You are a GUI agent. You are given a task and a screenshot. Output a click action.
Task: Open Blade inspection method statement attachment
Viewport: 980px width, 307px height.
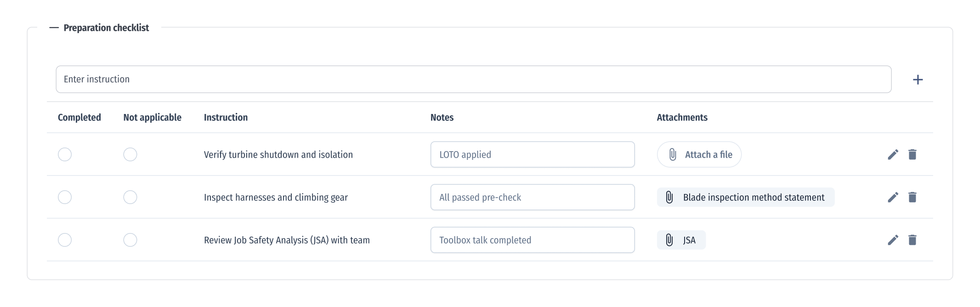[x=745, y=197]
